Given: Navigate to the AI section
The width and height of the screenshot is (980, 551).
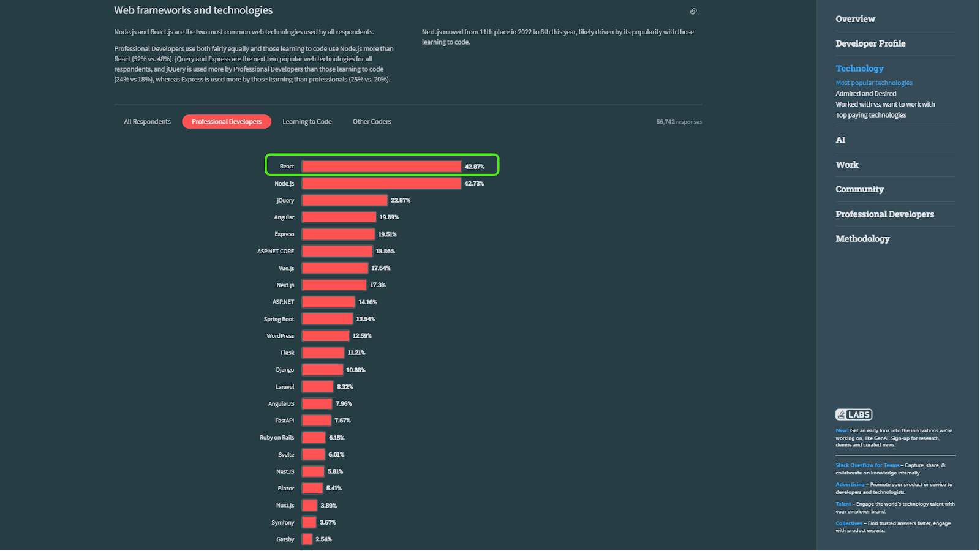Looking at the screenshot, I should (x=840, y=140).
